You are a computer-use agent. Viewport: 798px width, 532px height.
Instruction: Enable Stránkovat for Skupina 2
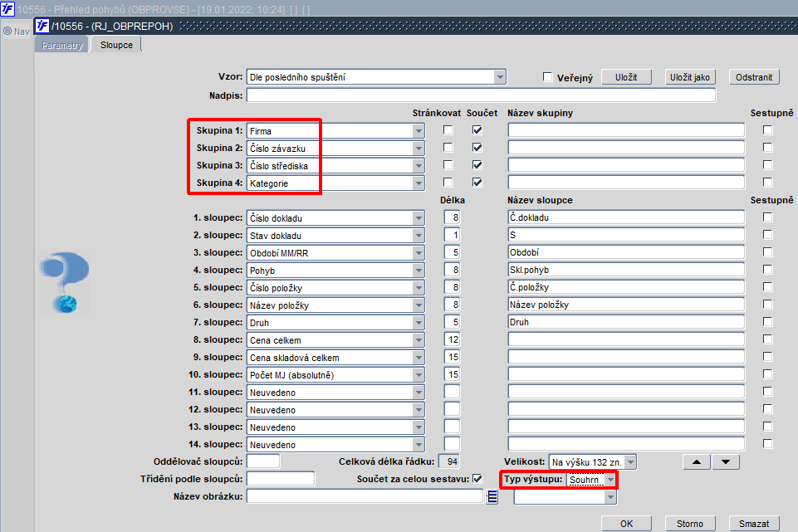coord(448,148)
